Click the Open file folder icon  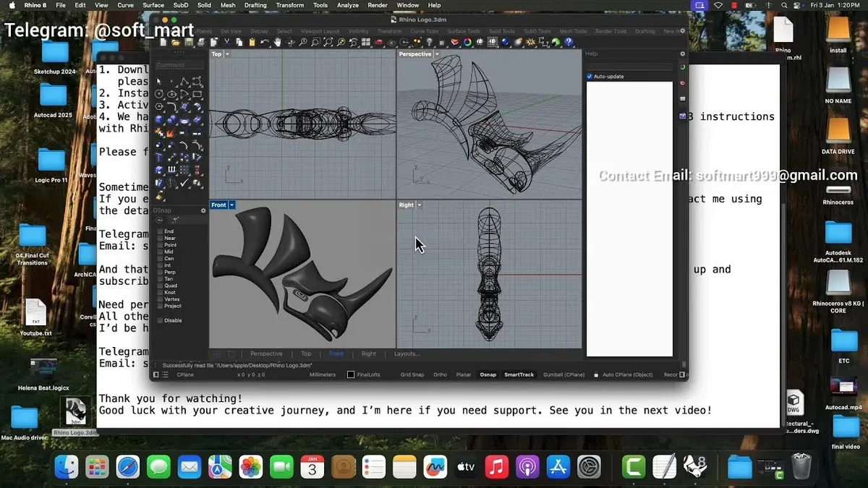pyautogui.click(x=175, y=43)
